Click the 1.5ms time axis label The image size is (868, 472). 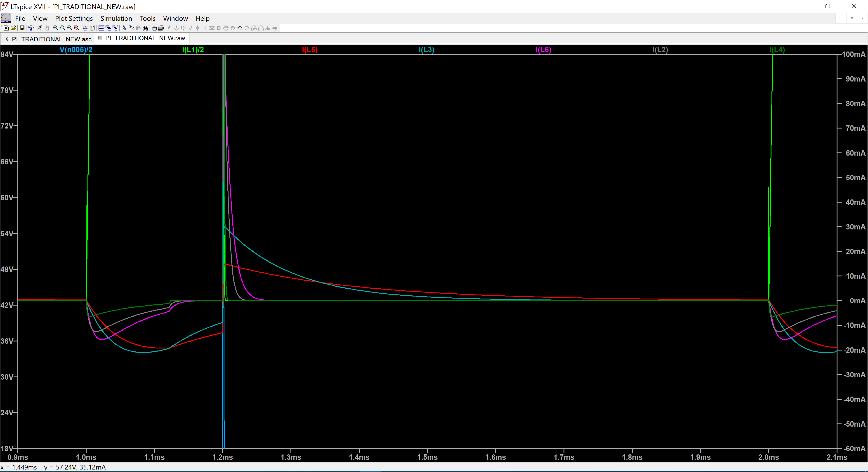coord(427,457)
